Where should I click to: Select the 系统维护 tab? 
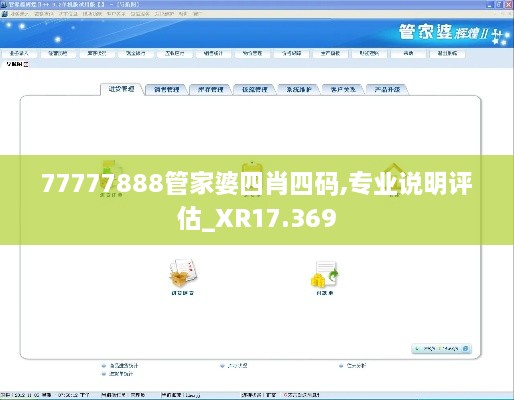[x=299, y=89]
